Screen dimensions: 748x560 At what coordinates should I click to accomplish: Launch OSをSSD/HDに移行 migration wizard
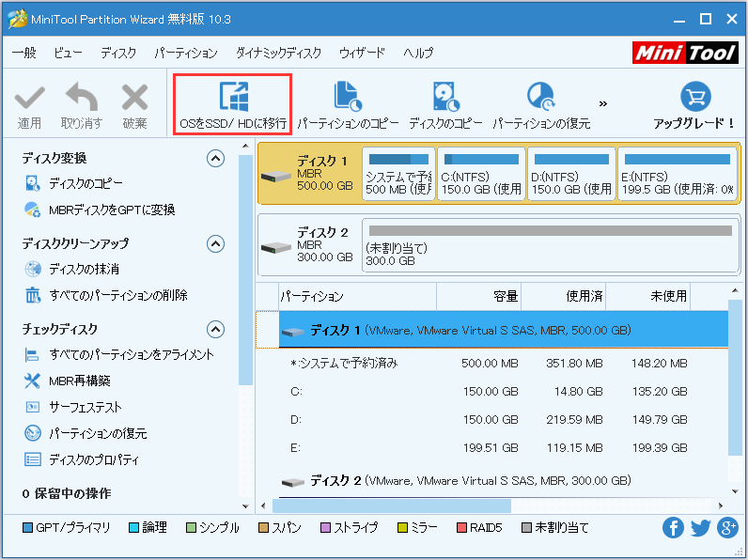(x=233, y=104)
